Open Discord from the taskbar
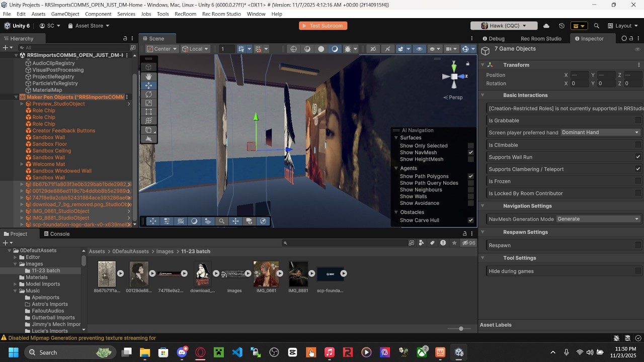The height and width of the screenshot is (362, 644). [x=182, y=352]
